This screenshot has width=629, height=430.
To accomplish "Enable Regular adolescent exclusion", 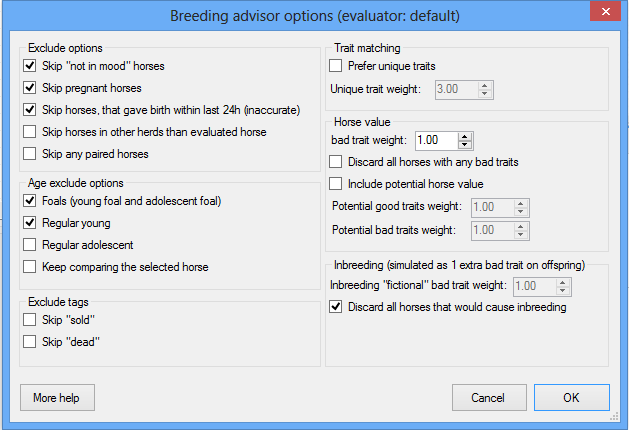I will pyautogui.click(x=30, y=245).
